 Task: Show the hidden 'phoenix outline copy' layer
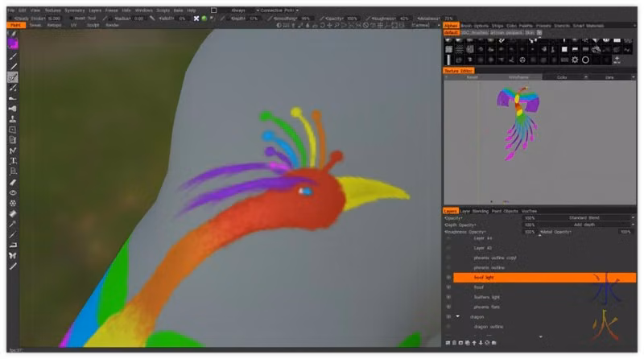[x=448, y=258]
